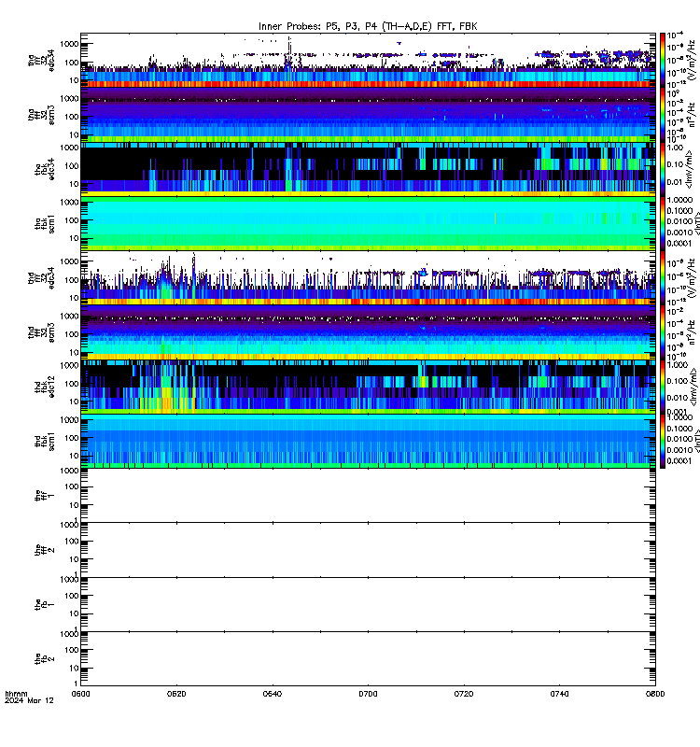Select the tha fbk edc34 filter bank panel
The image size is (700, 747).
click(x=368, y=169)
